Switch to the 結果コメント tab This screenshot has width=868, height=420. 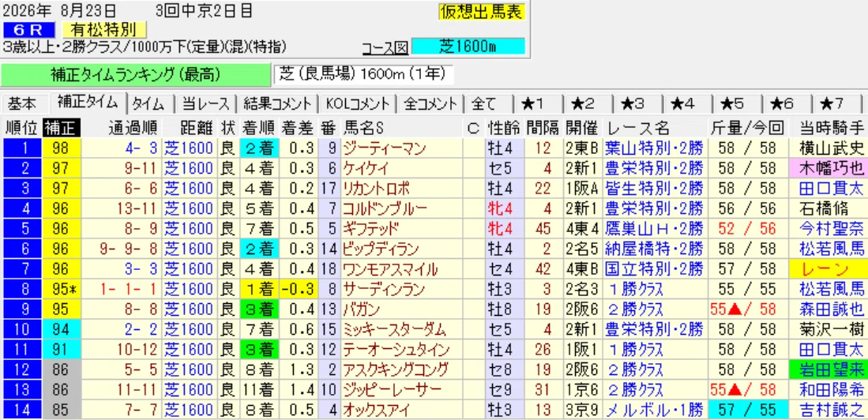pyautogui.click(x=278, y=103)
